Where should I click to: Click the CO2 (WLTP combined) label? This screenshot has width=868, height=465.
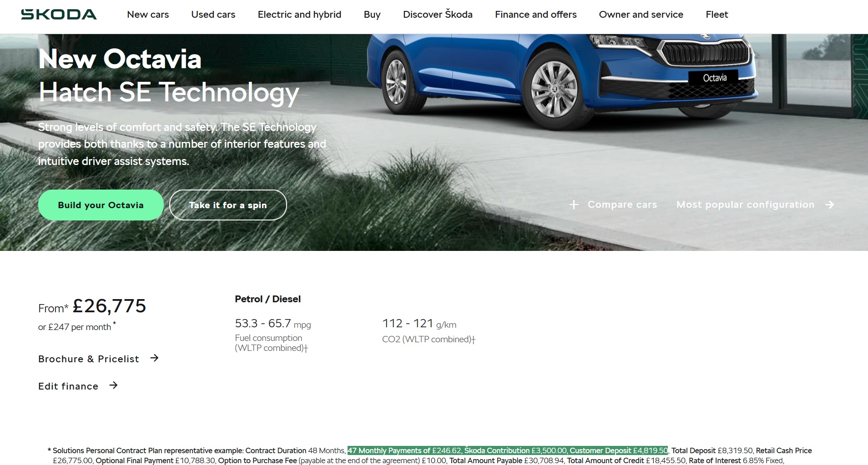tap(429, 340)
